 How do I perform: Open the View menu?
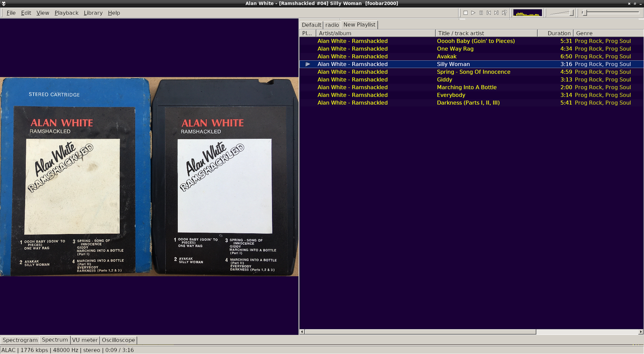[x=43, y=13]
